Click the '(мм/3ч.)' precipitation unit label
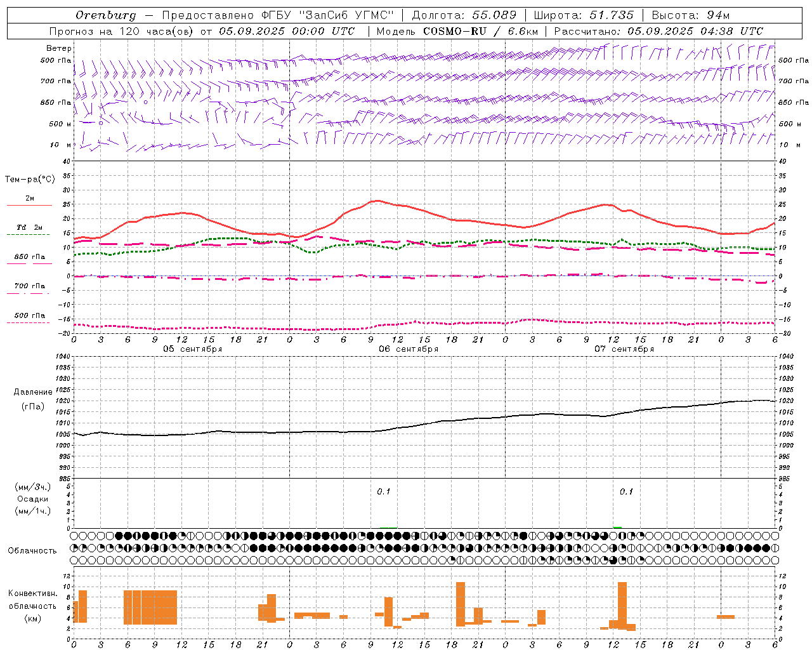 pyautogui.click(x=33, y=487)
